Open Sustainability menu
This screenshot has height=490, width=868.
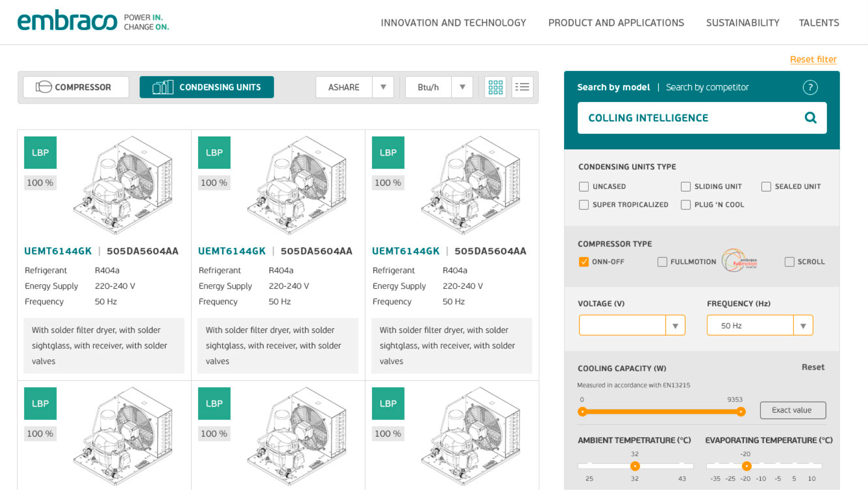[x=743, y=23]
